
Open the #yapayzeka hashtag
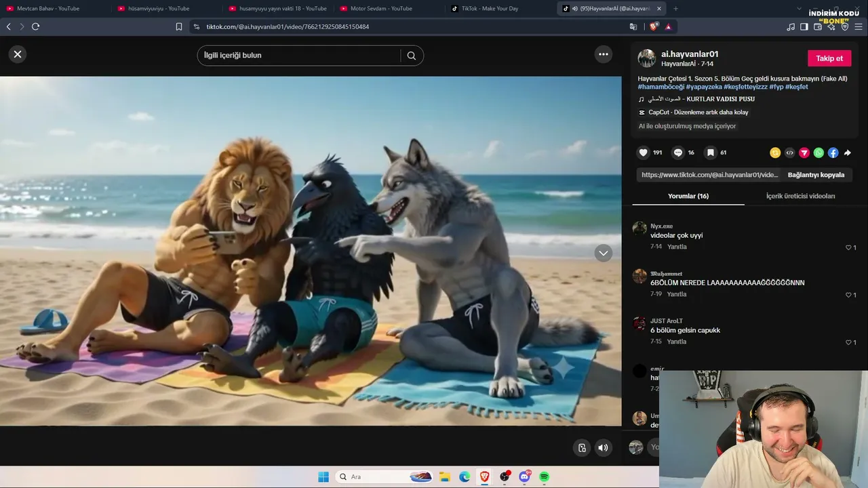click(704, 87)
